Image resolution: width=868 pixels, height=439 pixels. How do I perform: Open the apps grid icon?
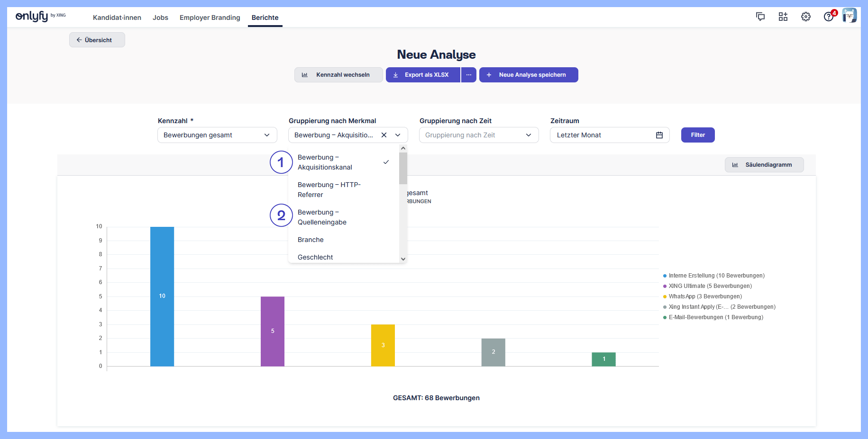click(x=783, y=17)
